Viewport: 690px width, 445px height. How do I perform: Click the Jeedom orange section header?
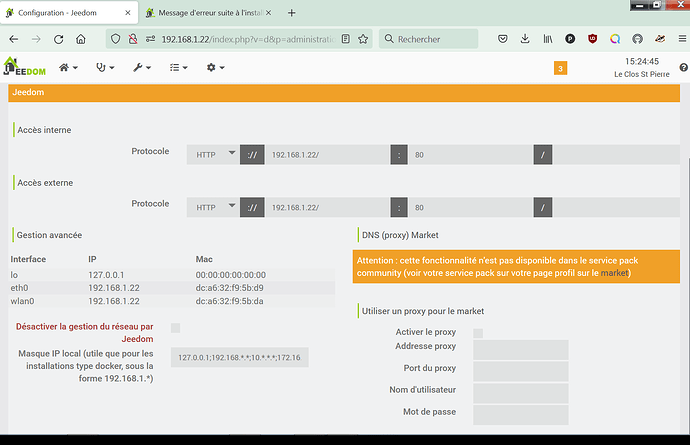click(x=344, y=93)
